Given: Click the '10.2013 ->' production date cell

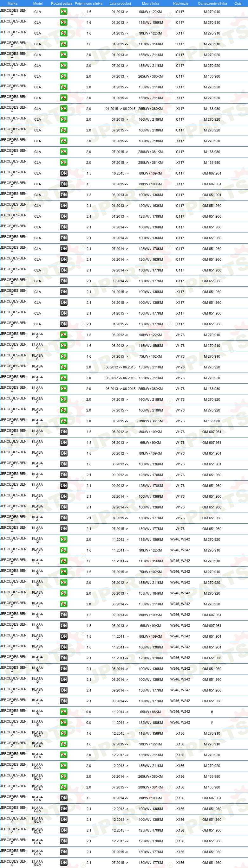Looking at the screenshot, I should [120, 173].
